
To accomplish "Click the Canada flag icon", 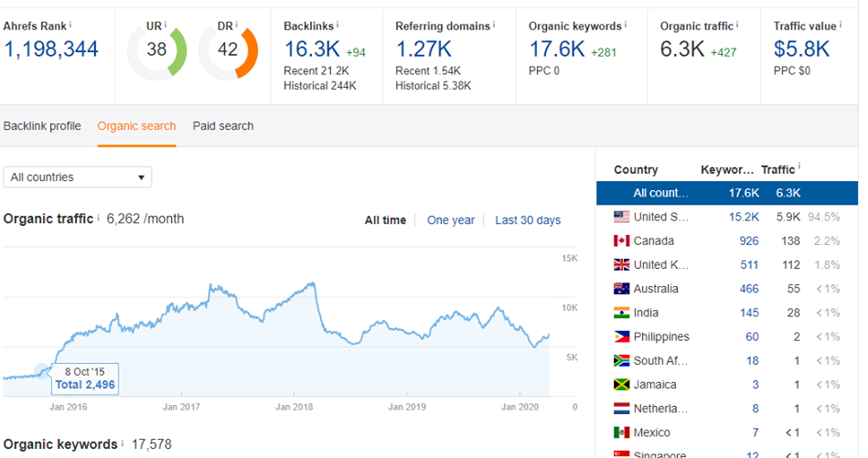I will (x=622, y=241).
